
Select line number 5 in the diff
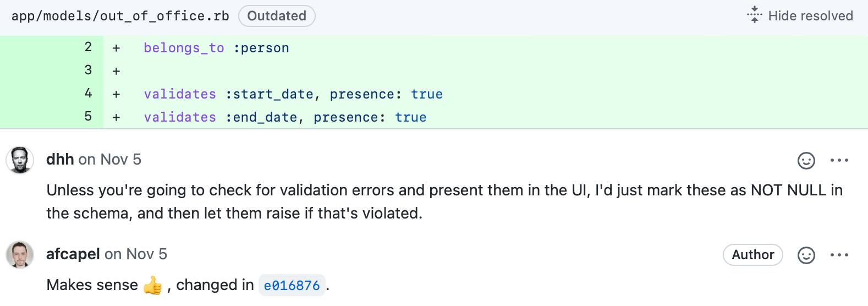[88, 117]
